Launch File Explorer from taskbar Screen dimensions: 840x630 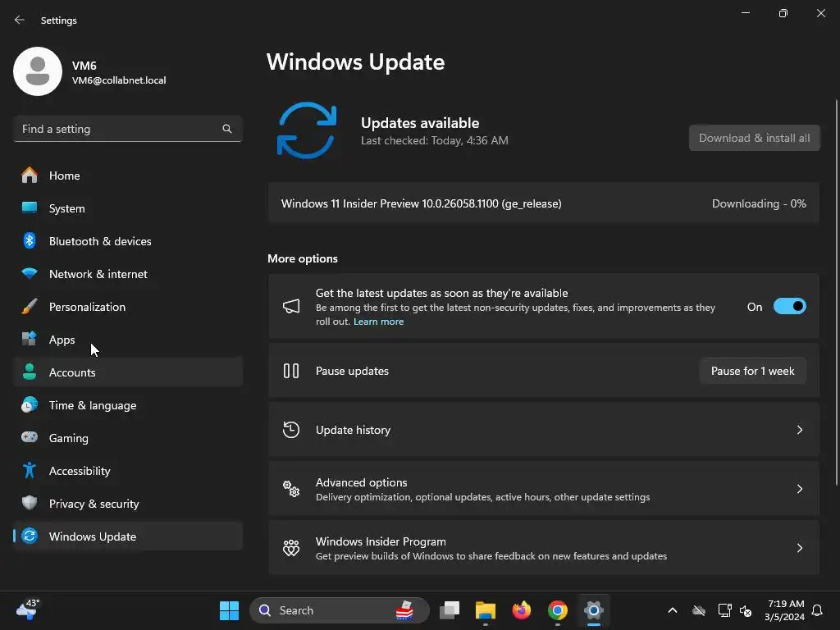point(486,610)
